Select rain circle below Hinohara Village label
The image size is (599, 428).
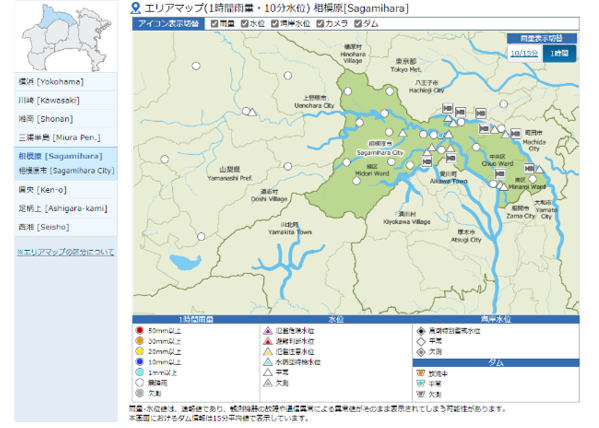point(348,91)
